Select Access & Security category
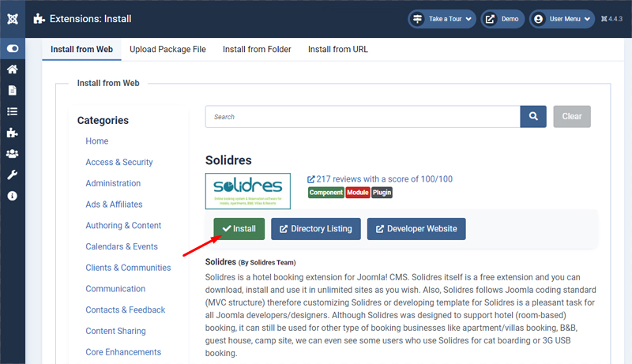Screen dimensions: 632x364 [119, 163]
